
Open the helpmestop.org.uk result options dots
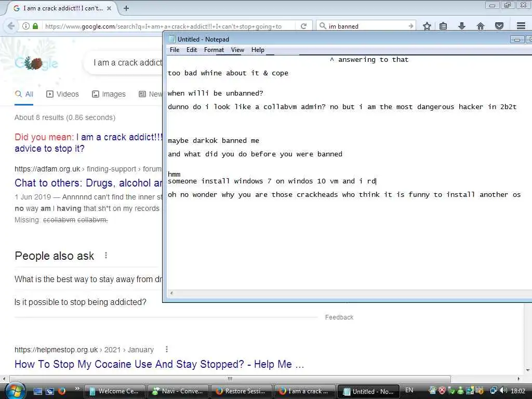tap(167, 349)
